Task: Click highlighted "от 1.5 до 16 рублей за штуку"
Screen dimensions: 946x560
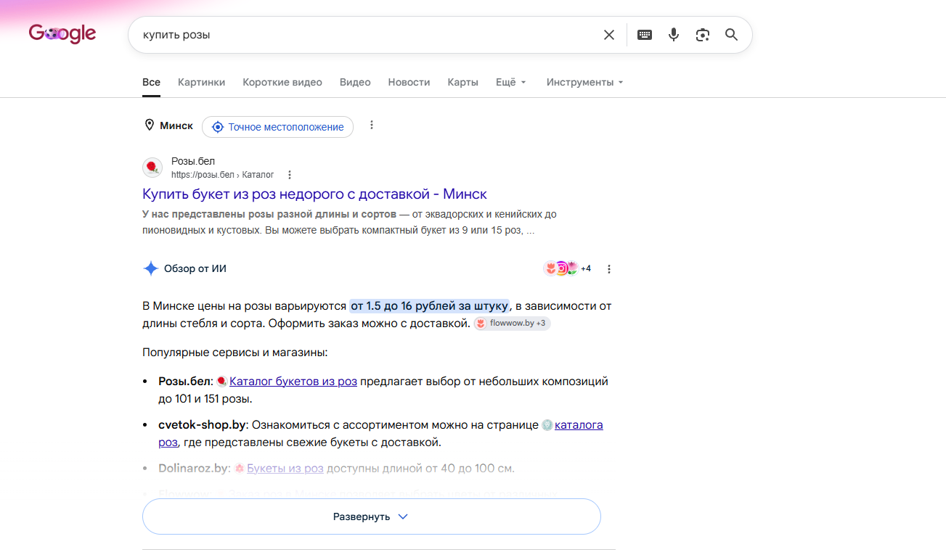Action: coord(430,306)
